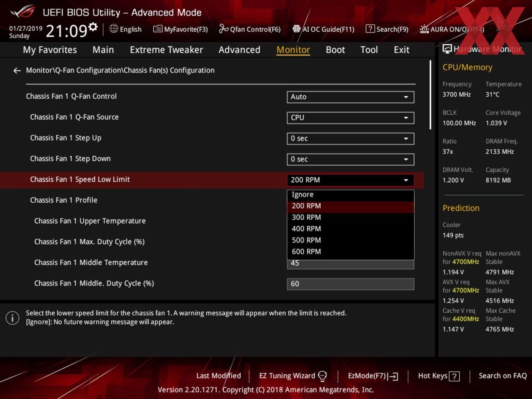The image size is (532, 399).
Task: Choose 400 RPM from the list
Action: click(350, 229)
